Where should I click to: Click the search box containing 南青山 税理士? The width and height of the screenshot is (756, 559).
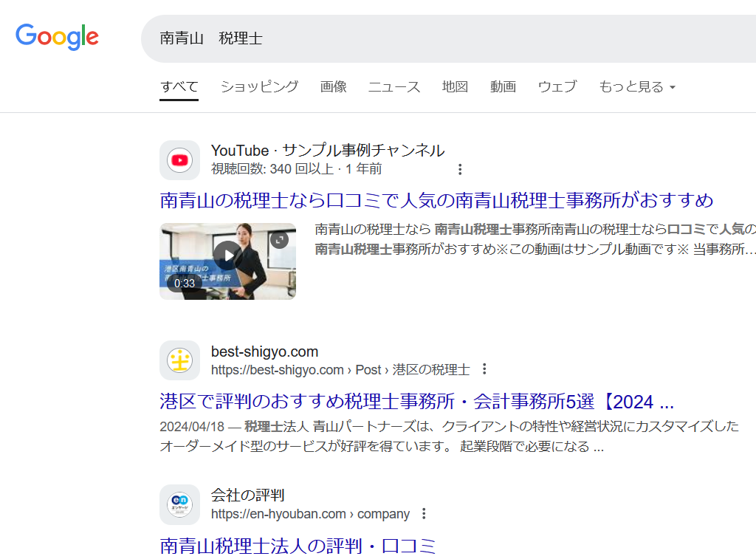(x=448, y=38)
